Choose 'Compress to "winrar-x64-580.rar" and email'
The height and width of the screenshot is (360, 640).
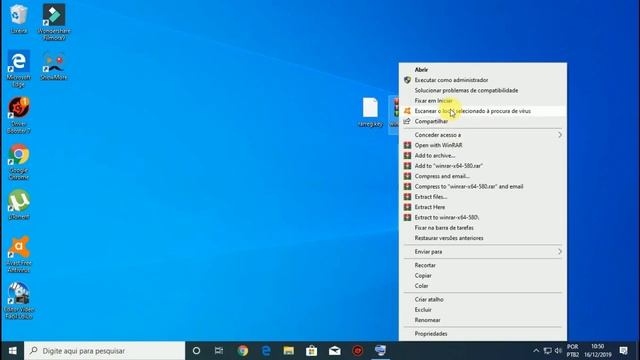pyautogui.click(x=483, y=187)
